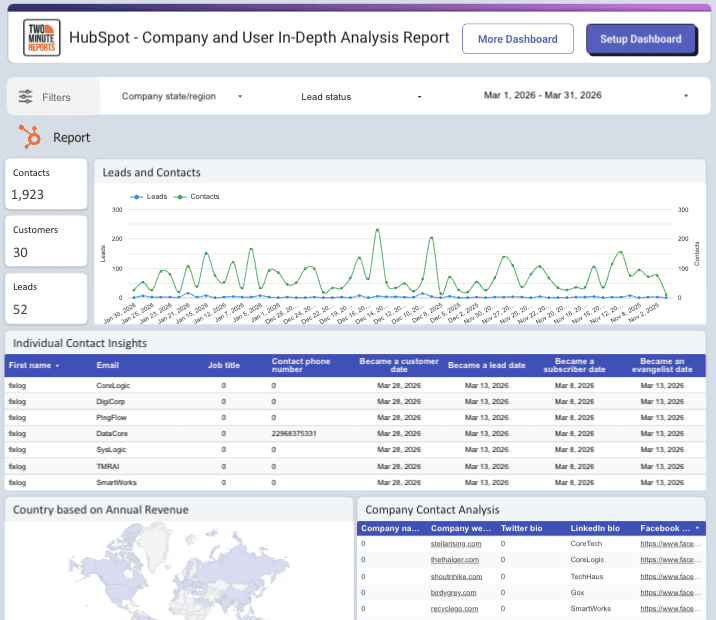Open the birdygrey.com link
This screenshot has width=716, height=620.
tap(453, 593)
